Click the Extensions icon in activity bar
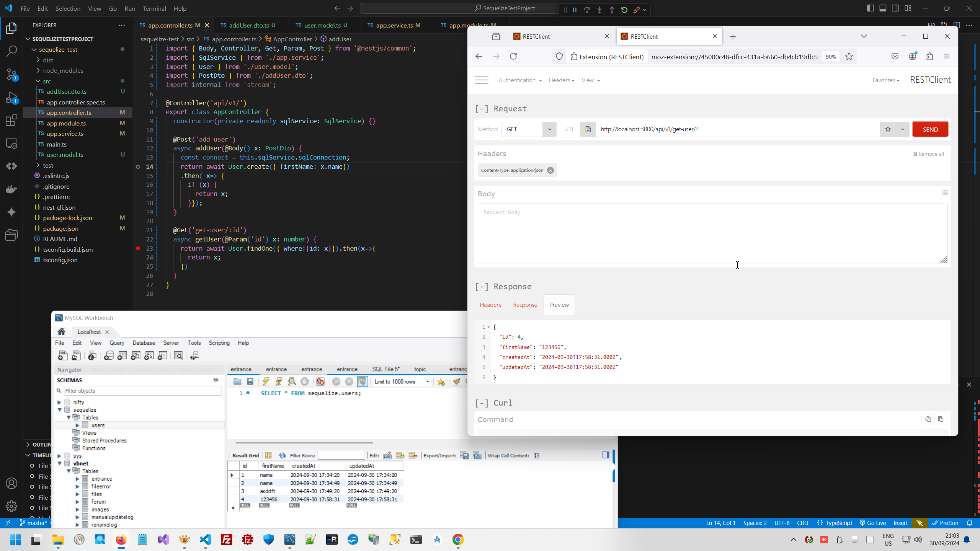The width and height of the screenshot is (980, 551). coord(11,121)
